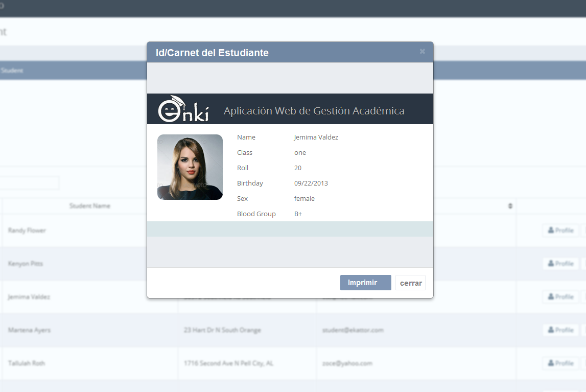
Task: Sort by the Student Name column header
Action: point(90,206)
